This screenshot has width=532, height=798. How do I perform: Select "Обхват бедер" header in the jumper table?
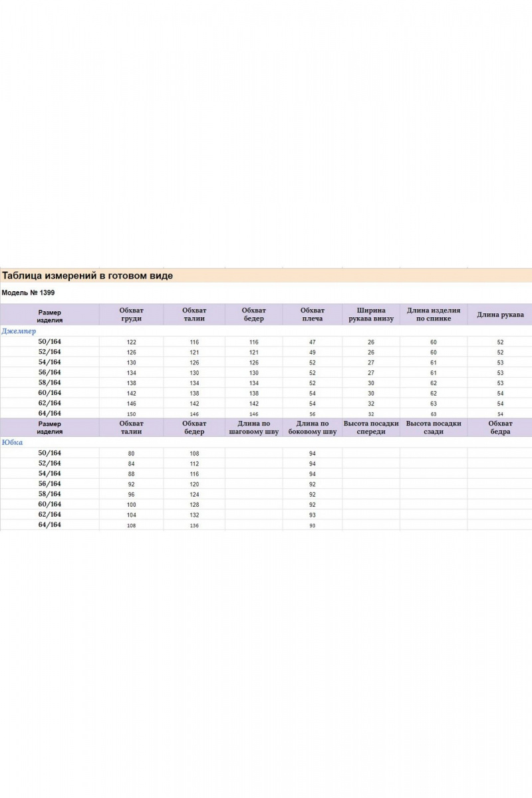(x=253, y=315)
